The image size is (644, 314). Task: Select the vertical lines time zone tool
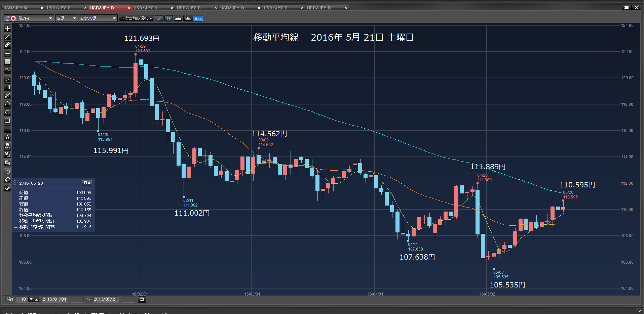[7, 87]
